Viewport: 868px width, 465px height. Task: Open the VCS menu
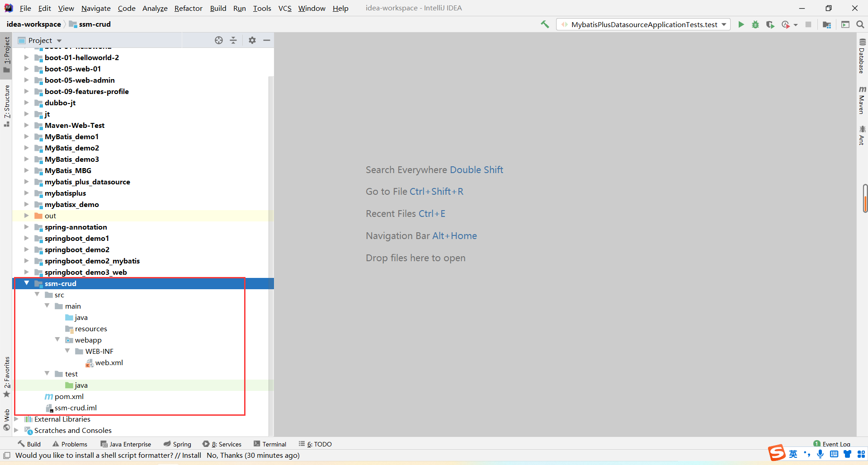285,8
